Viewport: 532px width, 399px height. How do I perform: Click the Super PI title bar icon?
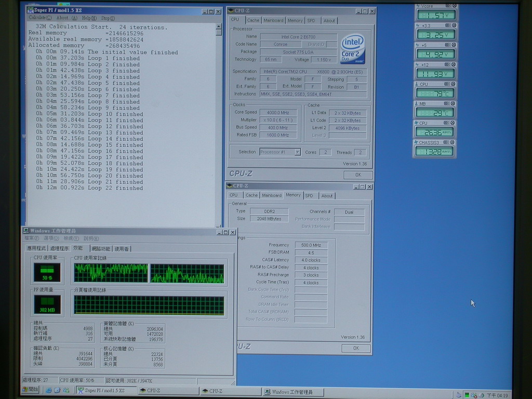31,10
